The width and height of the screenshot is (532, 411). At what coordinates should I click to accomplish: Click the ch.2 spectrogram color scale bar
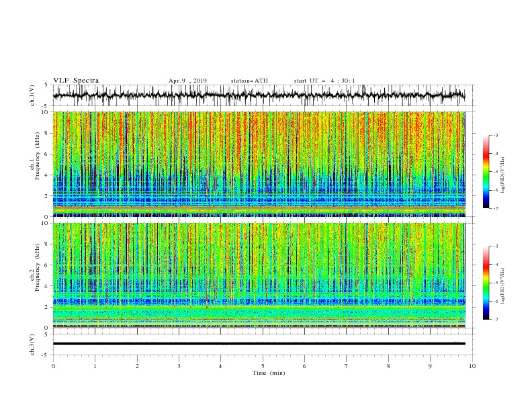click(x=486, y=283)
